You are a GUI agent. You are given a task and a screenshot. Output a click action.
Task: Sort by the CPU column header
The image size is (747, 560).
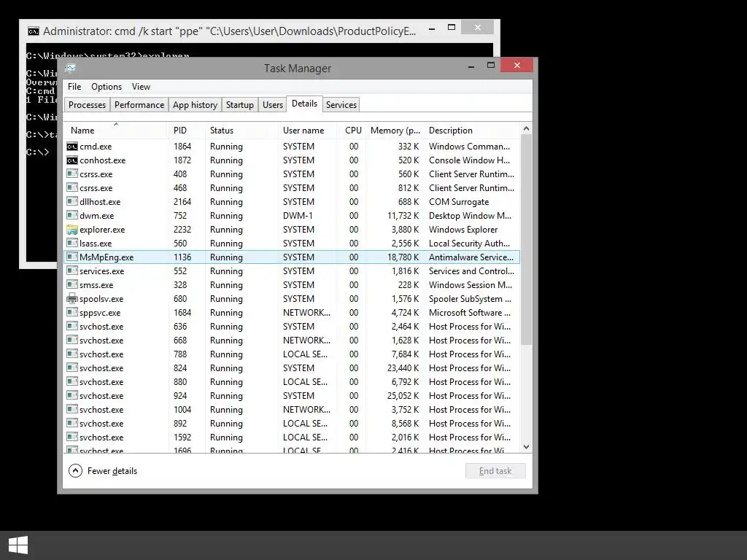coord(352,130)
